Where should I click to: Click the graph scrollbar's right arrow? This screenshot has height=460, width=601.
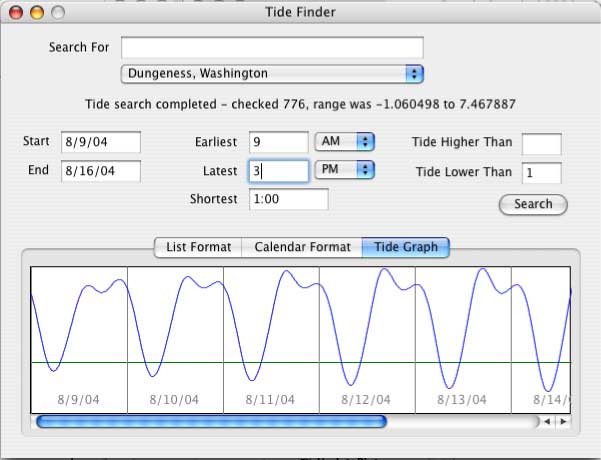(x=563, y=422)
